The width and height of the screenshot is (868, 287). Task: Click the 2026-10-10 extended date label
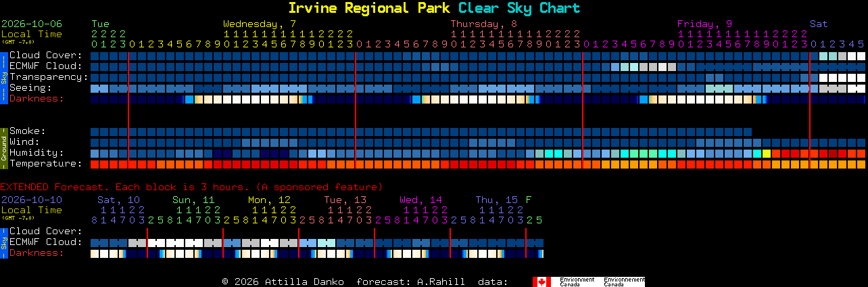(x=32, y=200)
